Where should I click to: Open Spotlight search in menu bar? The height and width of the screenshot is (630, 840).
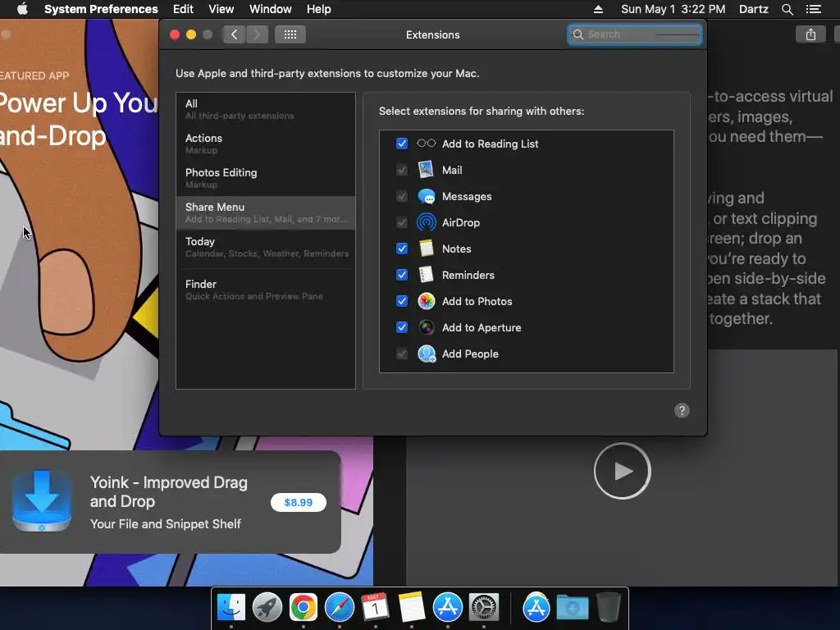787,9
